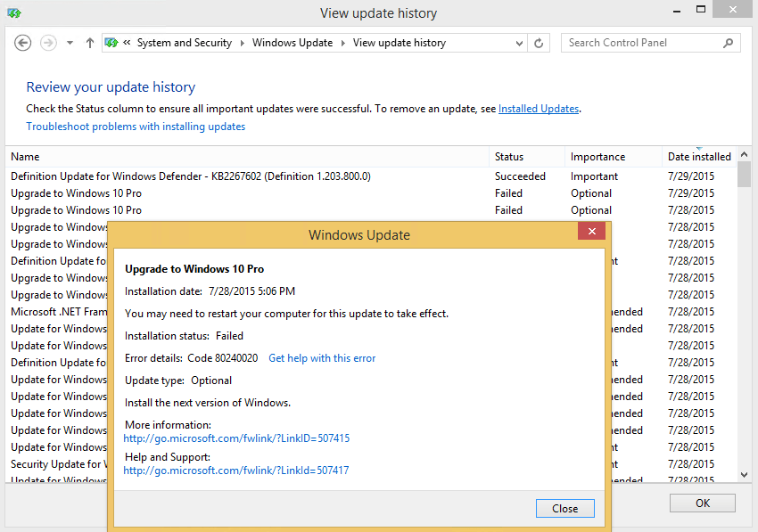Click the Installation date 7/28/2015 5:06 PM text
Image resolution: width=758 pixels, height=532 pixels.
tap(210, 291)
